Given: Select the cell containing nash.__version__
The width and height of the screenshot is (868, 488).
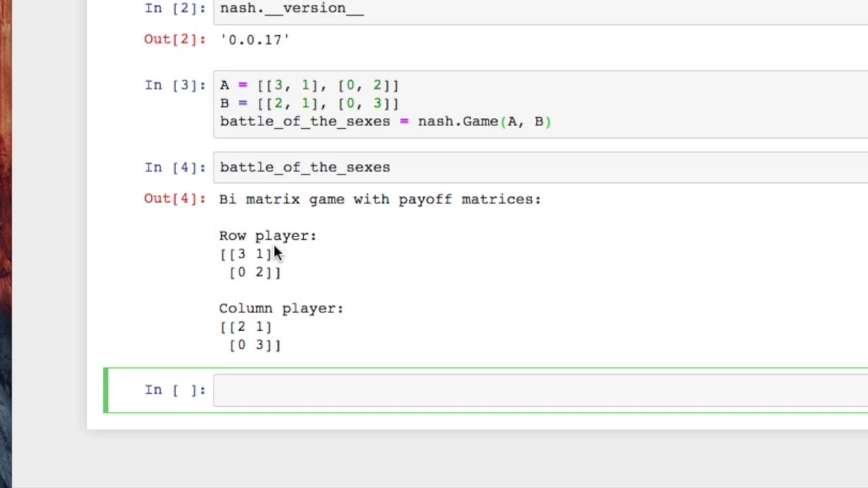Looking at the screenshot, I should click(540, 12).
